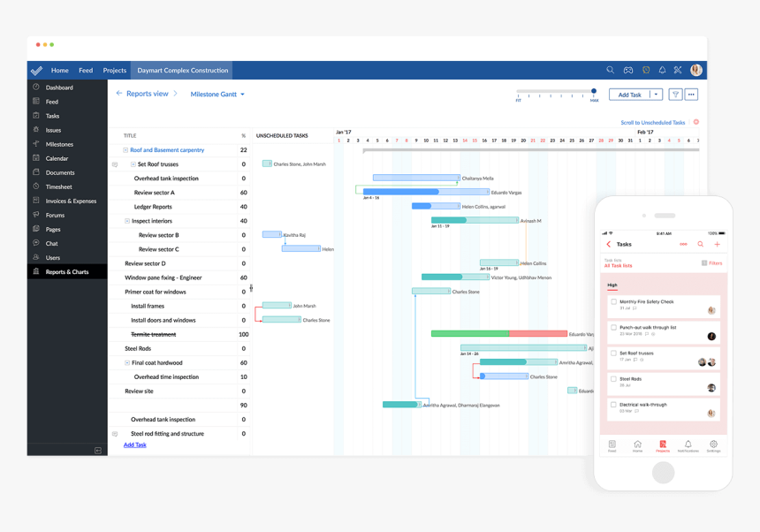Open notifications via the bell icon

(662, 70)
